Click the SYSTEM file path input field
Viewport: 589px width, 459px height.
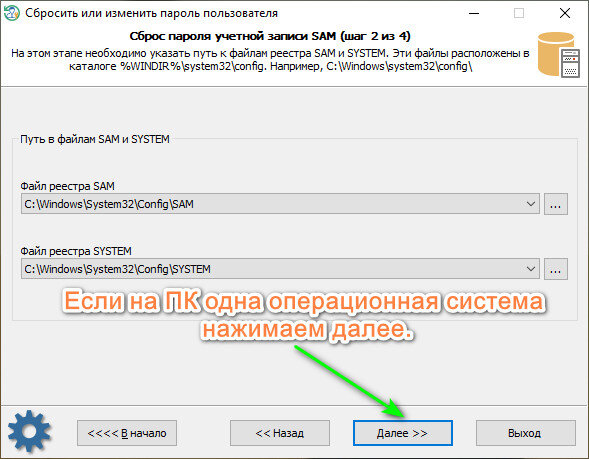coord(280,269)
